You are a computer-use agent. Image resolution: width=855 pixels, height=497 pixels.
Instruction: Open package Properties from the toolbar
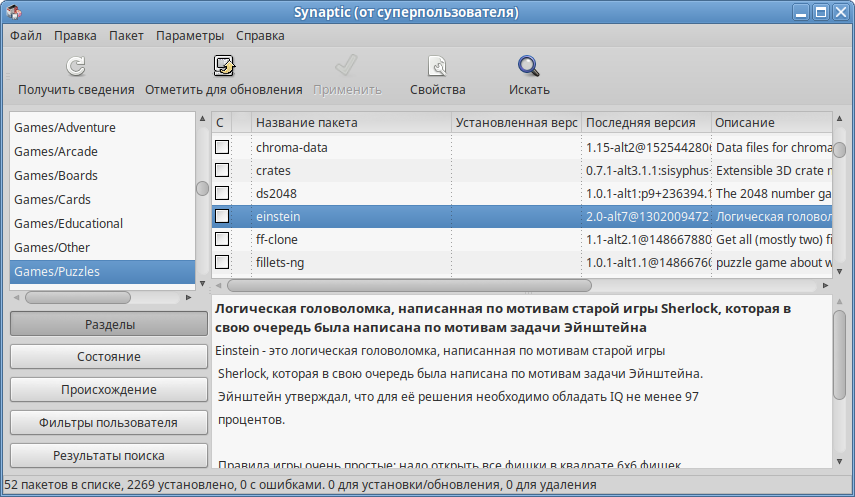(437, 67)
